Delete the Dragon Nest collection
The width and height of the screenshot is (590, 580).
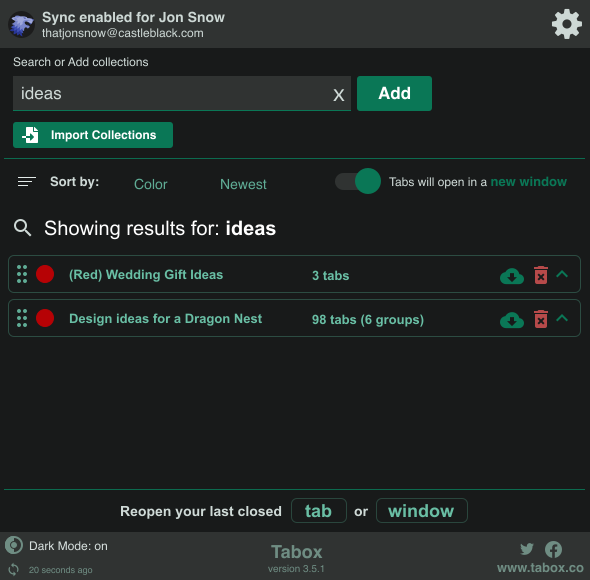[541, 319]
